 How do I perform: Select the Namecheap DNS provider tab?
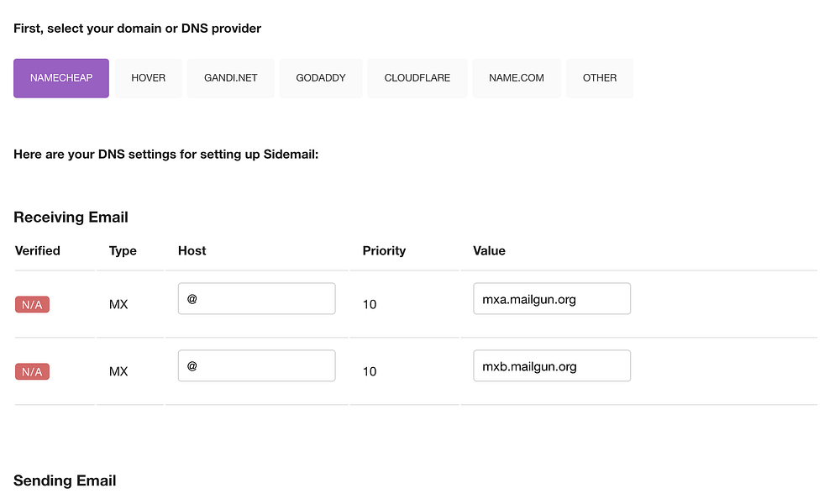tap(61, 78)
